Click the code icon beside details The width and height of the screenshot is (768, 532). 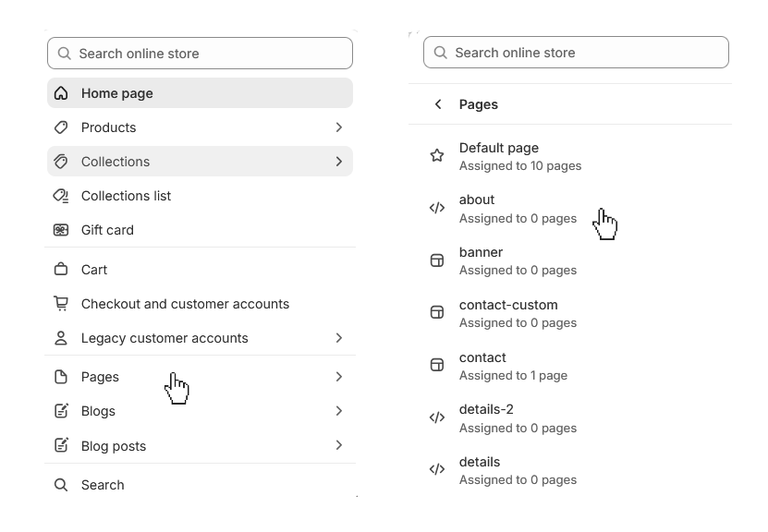437,469
